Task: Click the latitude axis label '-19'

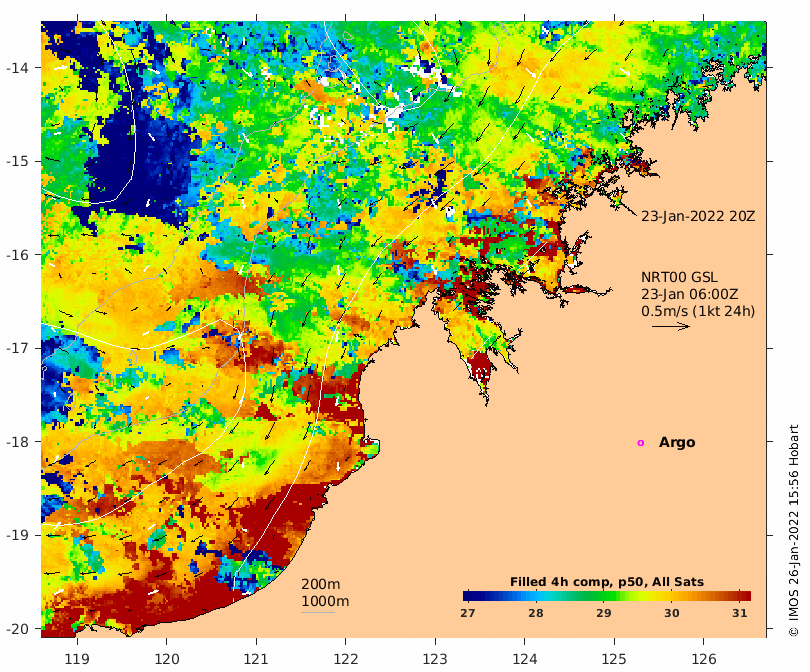Action: (x=18, y=535)
